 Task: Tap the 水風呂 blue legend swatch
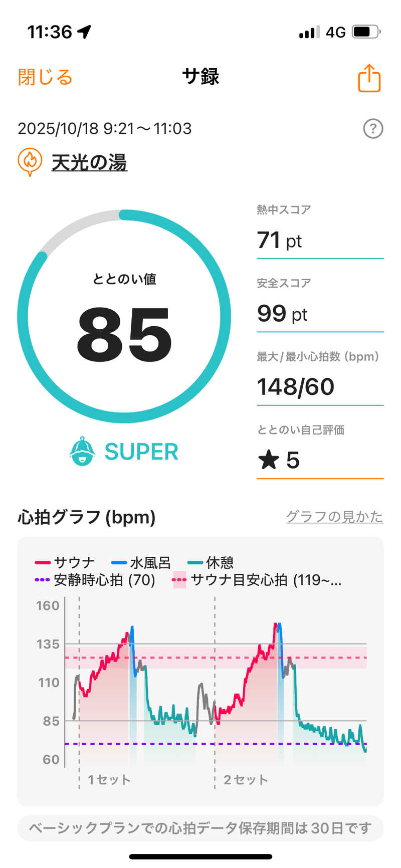pyautogui.click(x=119, y=563)
